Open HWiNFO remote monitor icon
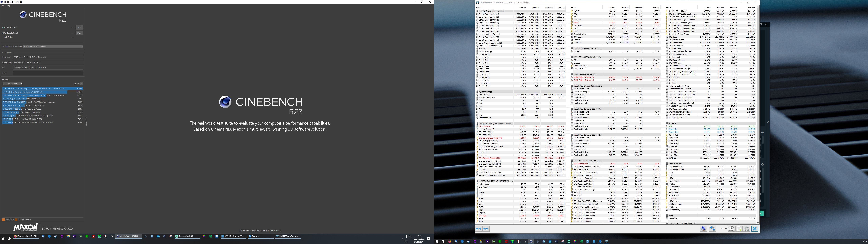 tap(704, 229)
